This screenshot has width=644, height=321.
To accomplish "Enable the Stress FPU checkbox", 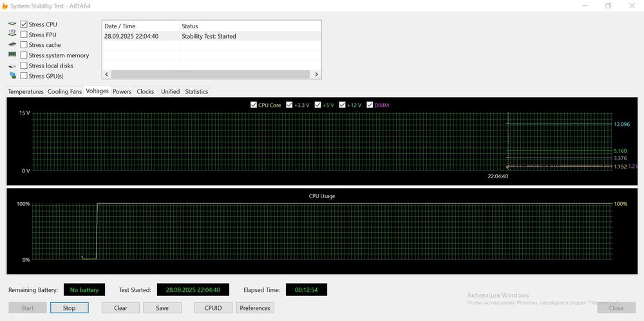I will tap(24, 35).
